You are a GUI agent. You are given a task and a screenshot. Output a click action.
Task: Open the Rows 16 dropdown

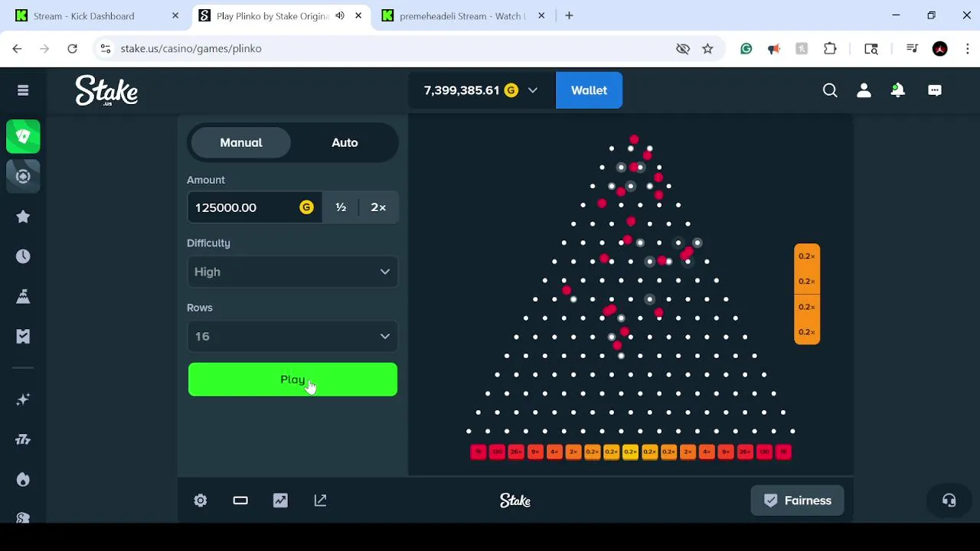coord(292,337)
